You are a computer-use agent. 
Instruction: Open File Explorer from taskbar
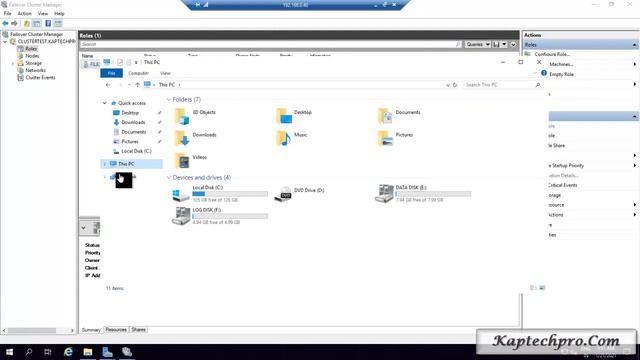coord(88,352)
